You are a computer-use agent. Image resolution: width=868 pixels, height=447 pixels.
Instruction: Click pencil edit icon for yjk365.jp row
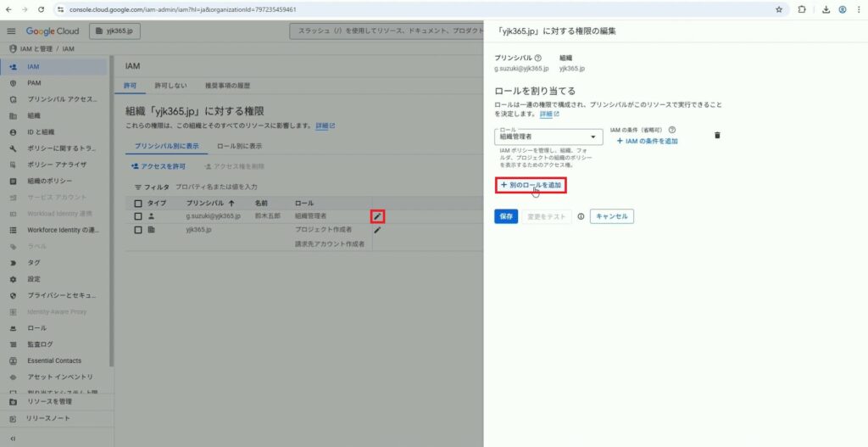click(377, 230)
